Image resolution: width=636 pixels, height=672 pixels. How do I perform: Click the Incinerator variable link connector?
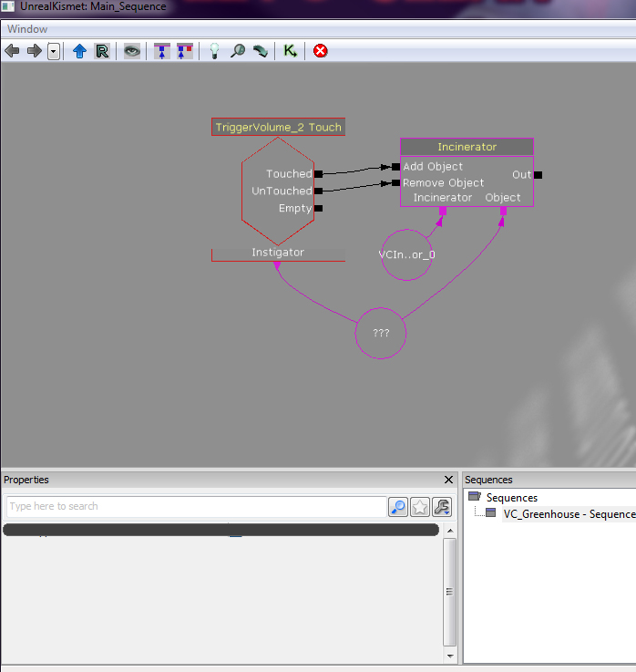point(443,211)
